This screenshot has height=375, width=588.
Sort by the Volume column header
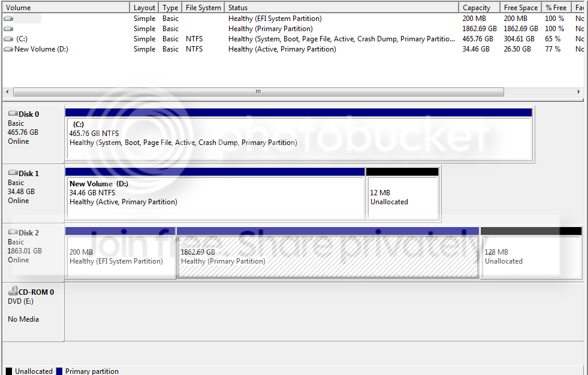point(66,8)
